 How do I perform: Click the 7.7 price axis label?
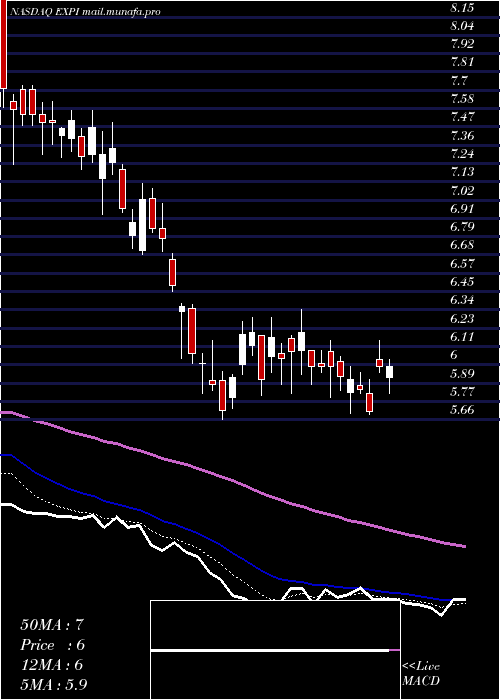pyautogui.click(x=459, y=81)
